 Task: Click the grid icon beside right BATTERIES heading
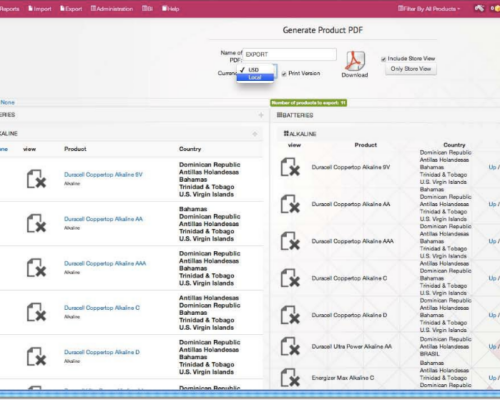click(x=279, y=115)
